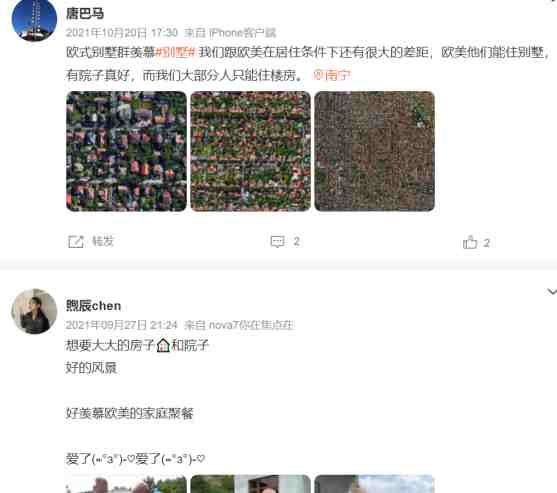557x493 pixels.
Task: Open 唐巴马's profile avatar
Action: click(x=34, y=19)
